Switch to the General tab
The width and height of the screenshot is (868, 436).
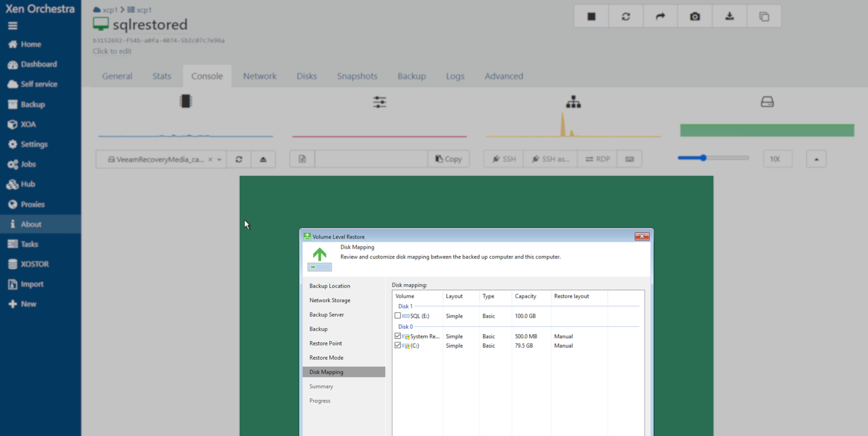coord(117,76)
